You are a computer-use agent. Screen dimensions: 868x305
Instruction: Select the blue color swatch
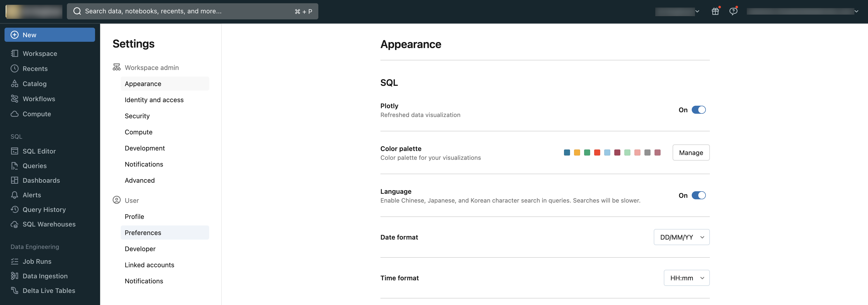(x=566, y=152)
